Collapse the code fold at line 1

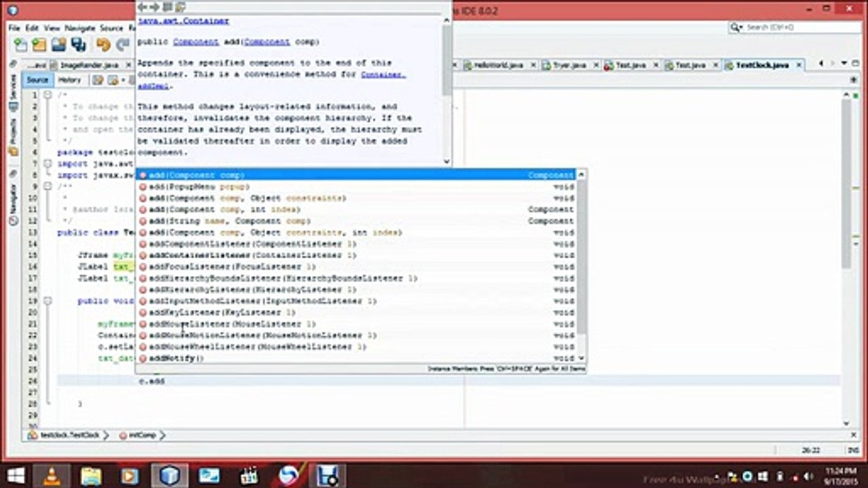(x=47, y=95)
